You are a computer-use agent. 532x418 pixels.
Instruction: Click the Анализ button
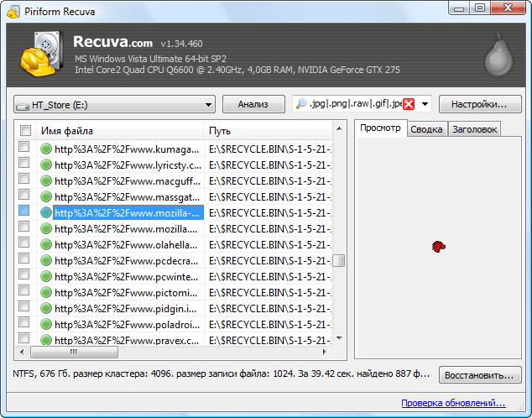pyautogui.click(x=253, y=104)
